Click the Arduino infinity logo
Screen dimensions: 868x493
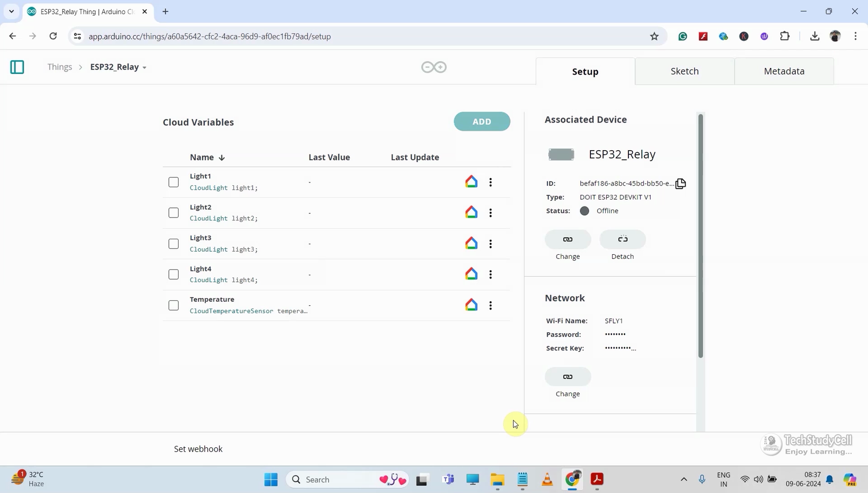[x=433, y=67]
